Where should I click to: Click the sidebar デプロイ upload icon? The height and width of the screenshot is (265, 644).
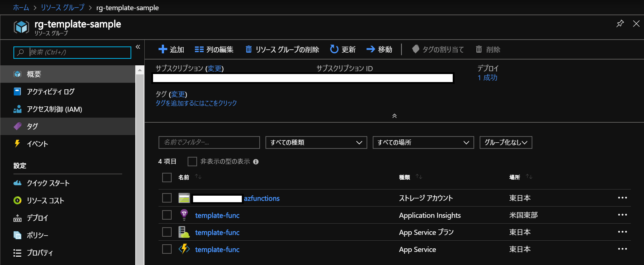[17, 218]
